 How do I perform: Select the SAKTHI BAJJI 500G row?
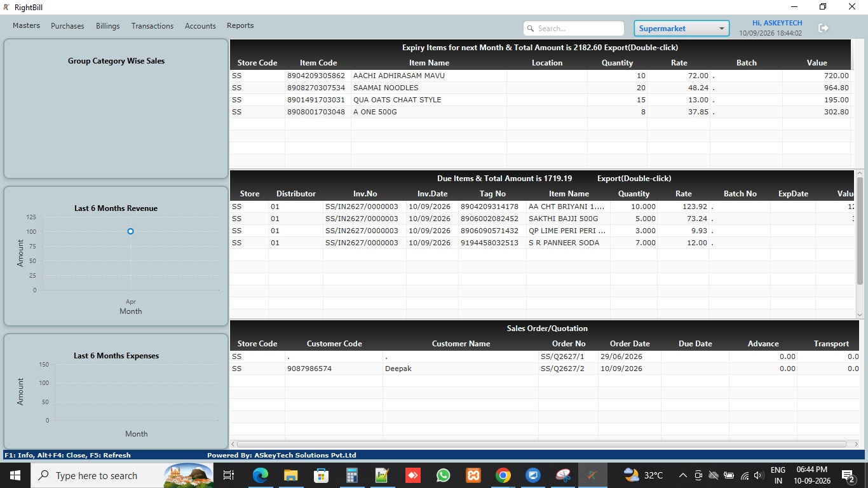tap(543, 219)
